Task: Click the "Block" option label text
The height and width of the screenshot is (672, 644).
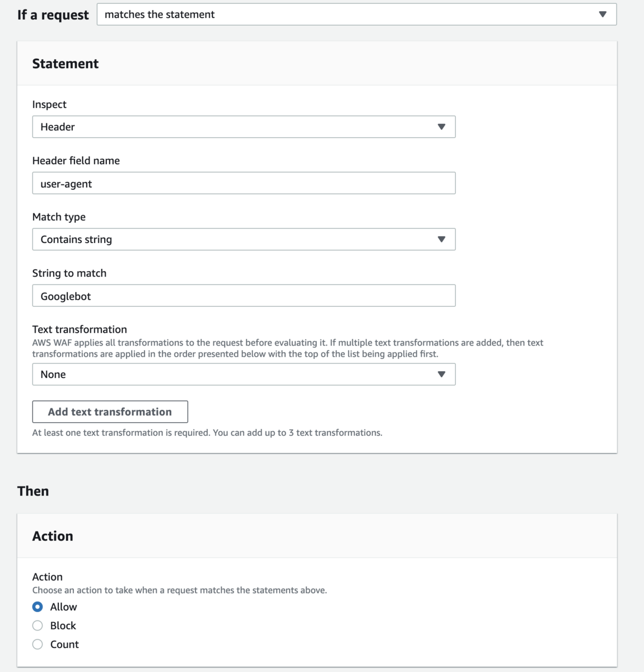Action: [63, 626]
